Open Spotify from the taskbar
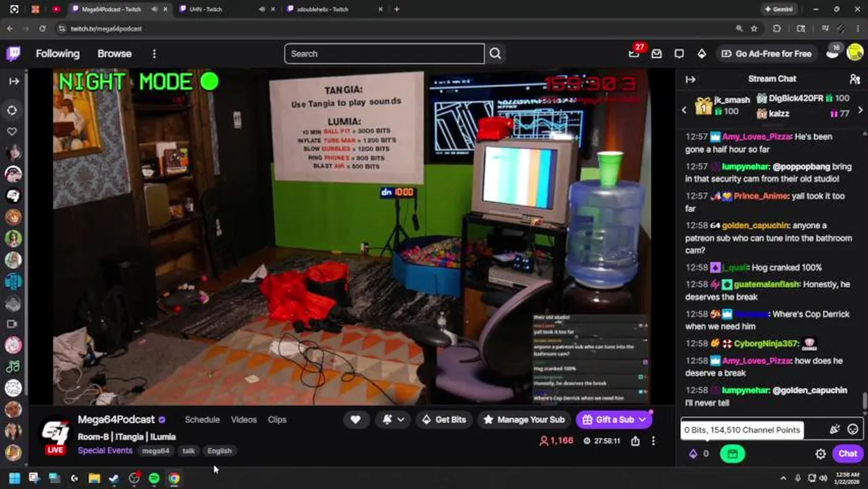This screenshot has height=489, width=868. pyautogui.click(x=154, y=479)
